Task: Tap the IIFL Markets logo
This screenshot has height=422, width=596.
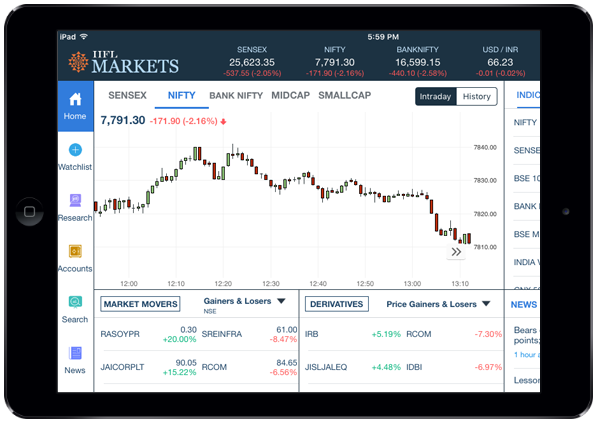Action: click(124, 62)
